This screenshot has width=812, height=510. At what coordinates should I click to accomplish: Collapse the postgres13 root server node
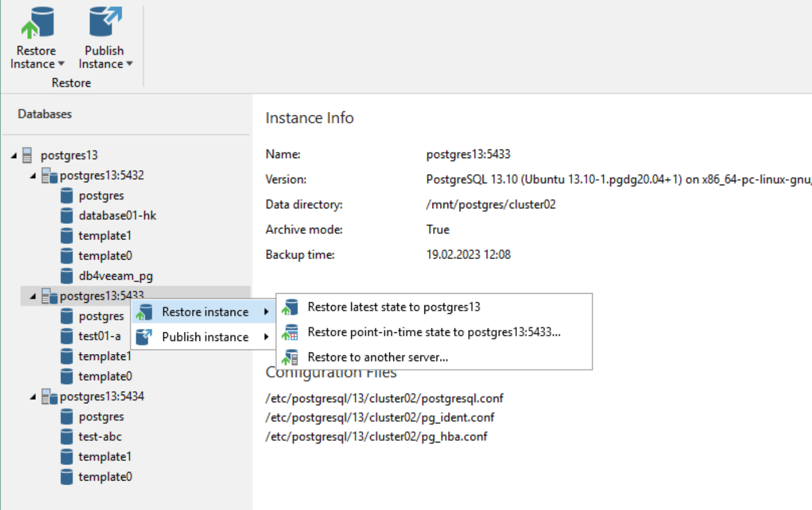coord(14,155)
